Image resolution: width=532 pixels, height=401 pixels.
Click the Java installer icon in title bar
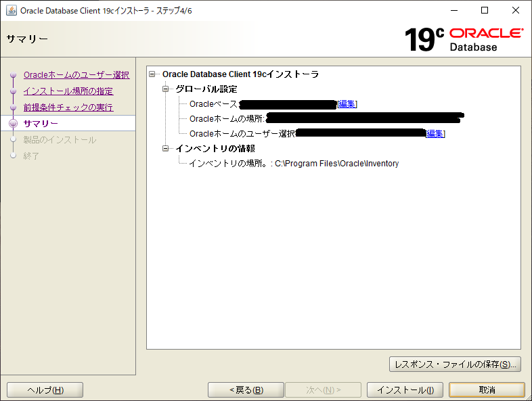coord(12,11)
